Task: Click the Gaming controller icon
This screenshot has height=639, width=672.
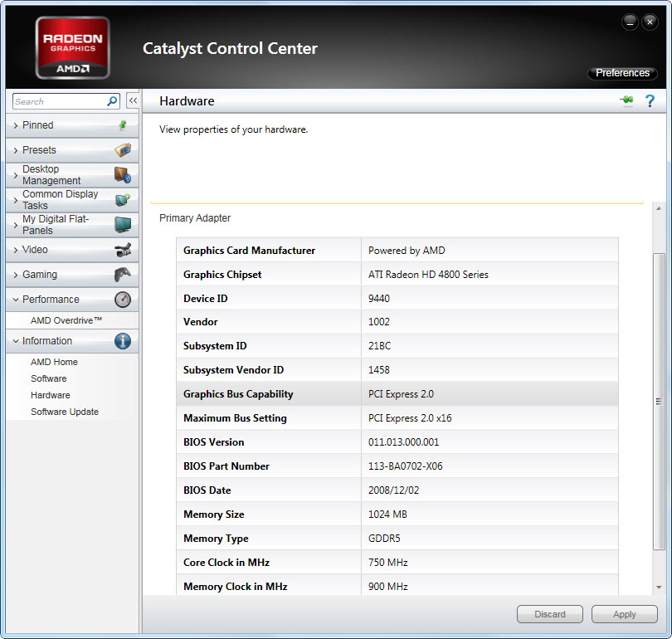Action: pos(122,275)
